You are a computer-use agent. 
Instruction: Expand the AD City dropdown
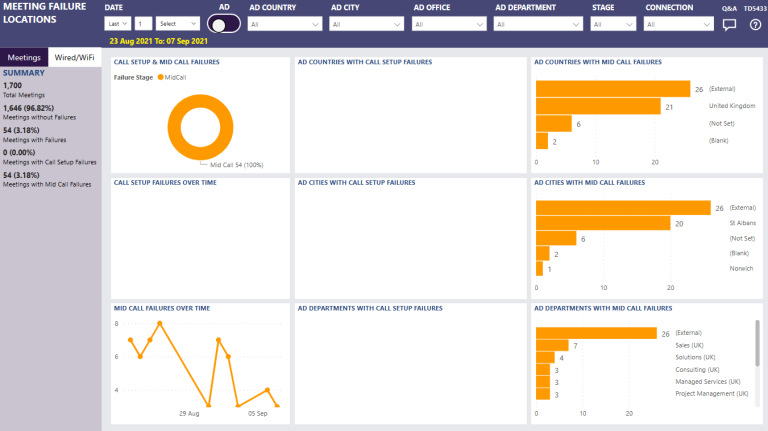pyautogui.click(x=366, y=24)
